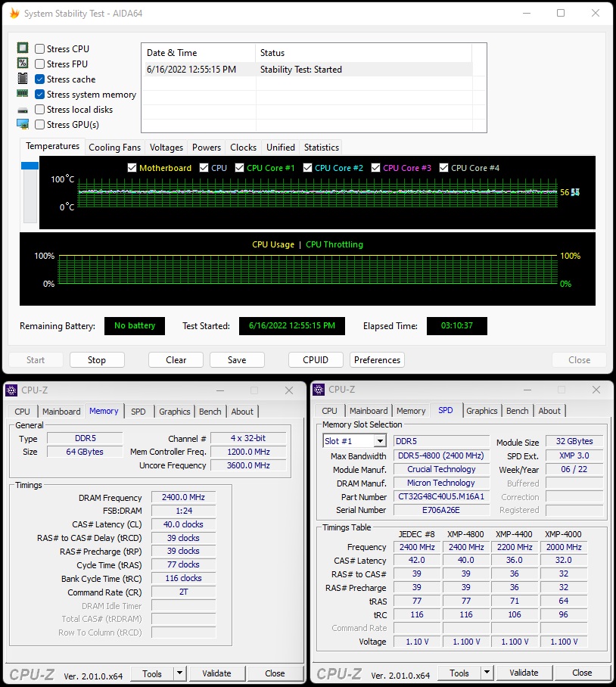Click the Part Number CT32G48C40U5.M16A1 field

pos(441,496)
